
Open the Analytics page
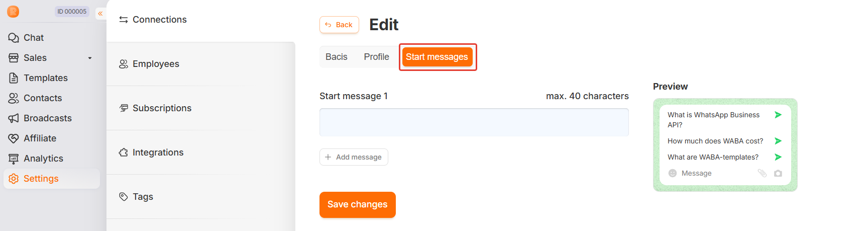43,159
